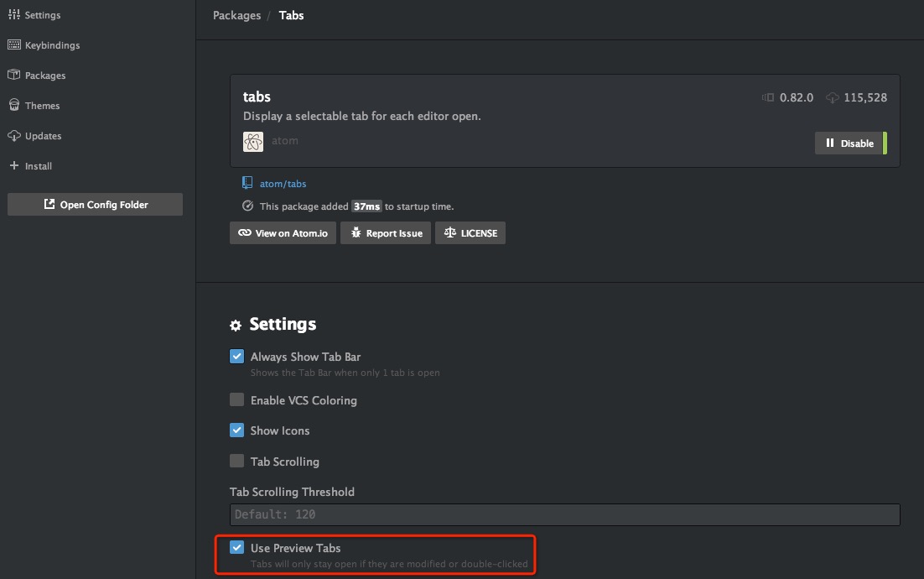Open the LICENSE button
Image resolution: width=924 pixels, height=579 pixels.
coord(470,233)
